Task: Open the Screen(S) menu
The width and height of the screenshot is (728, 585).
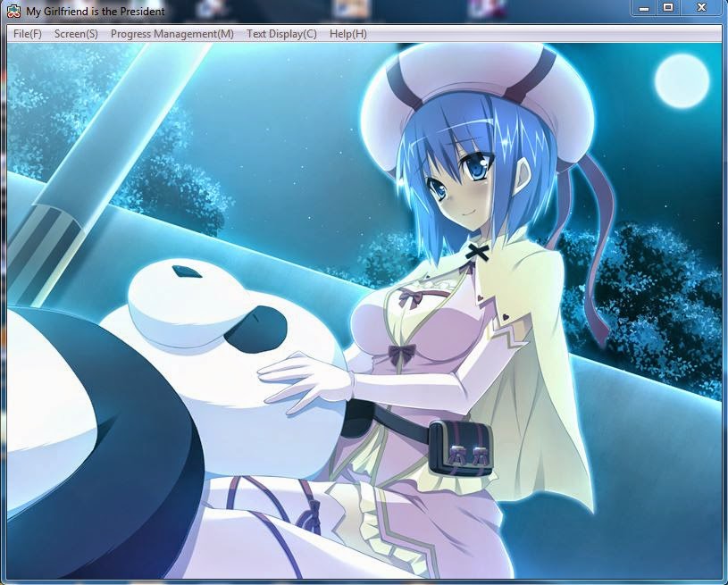Action: click(76, 34)
